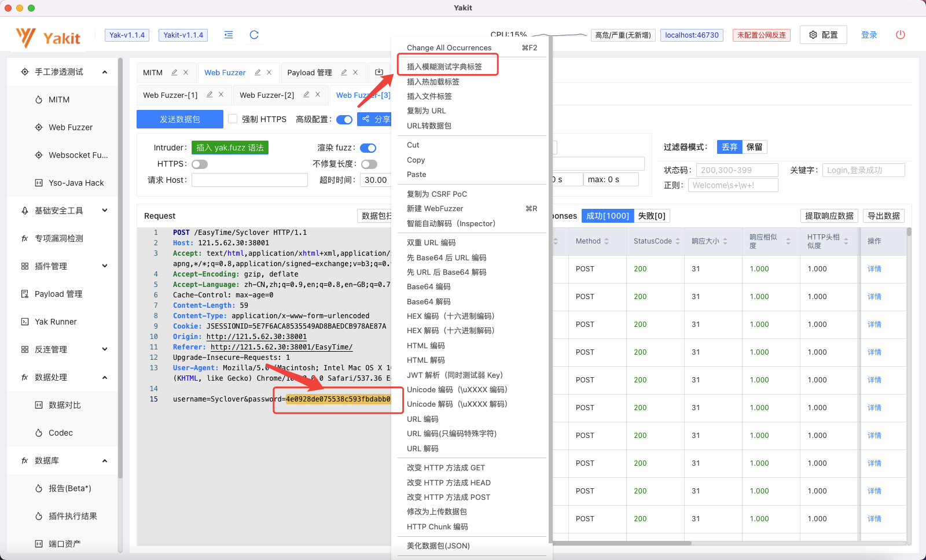This screenshot has width=926, height=560.
Task: Click the 登录 link
Action: click(869, 35)
